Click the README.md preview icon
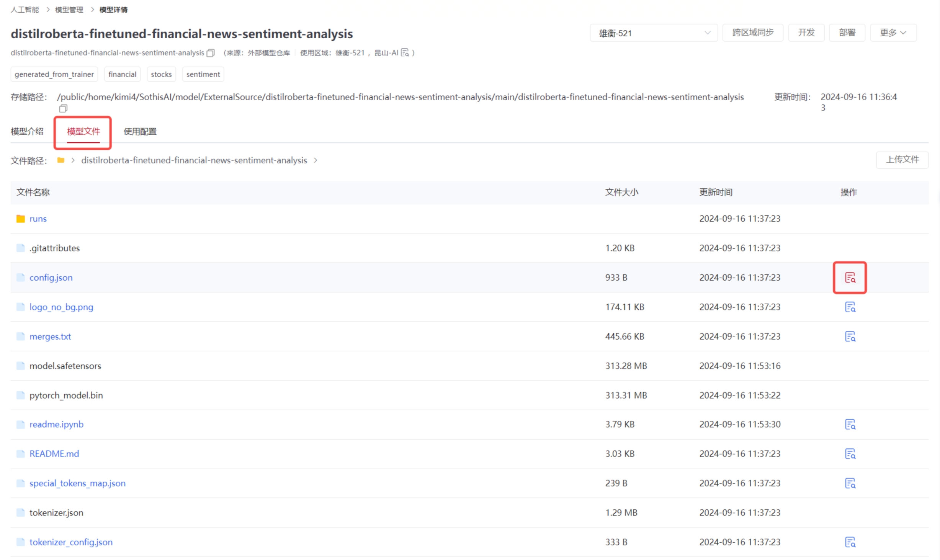 point(850,454)
